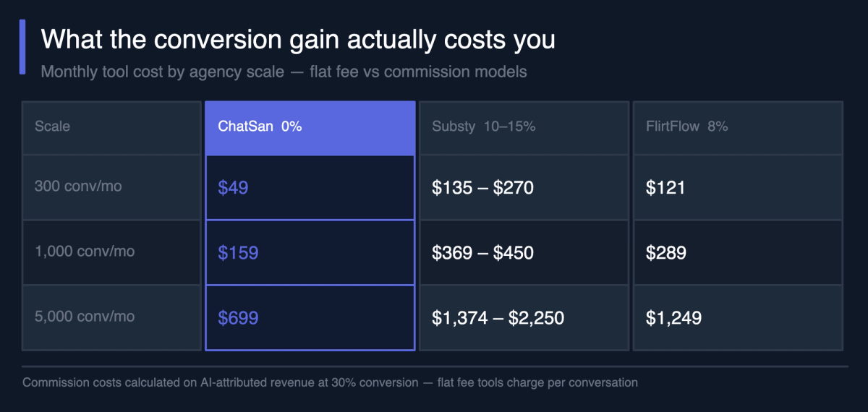The width and height of the screenshot is (868, 412).
Task: Select the Substy $1,374 – $2,250 cell
Action: coord(524,318)
